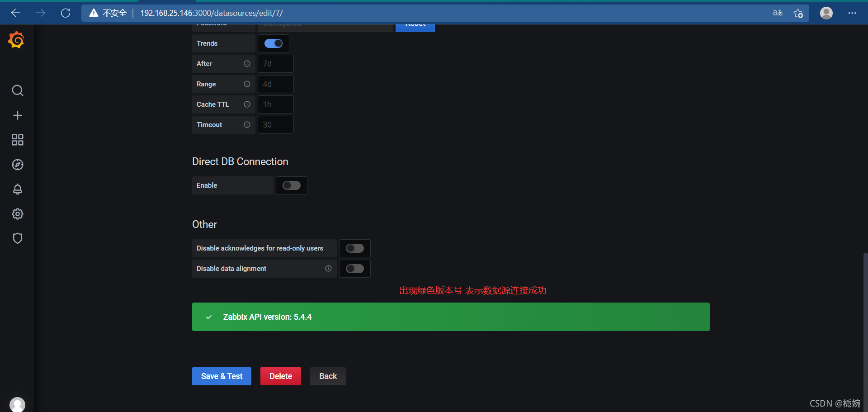The width and height of the screenshot is (868, 412).
Task: Add page to favorites star icon
Action: (x=798, y=13)
